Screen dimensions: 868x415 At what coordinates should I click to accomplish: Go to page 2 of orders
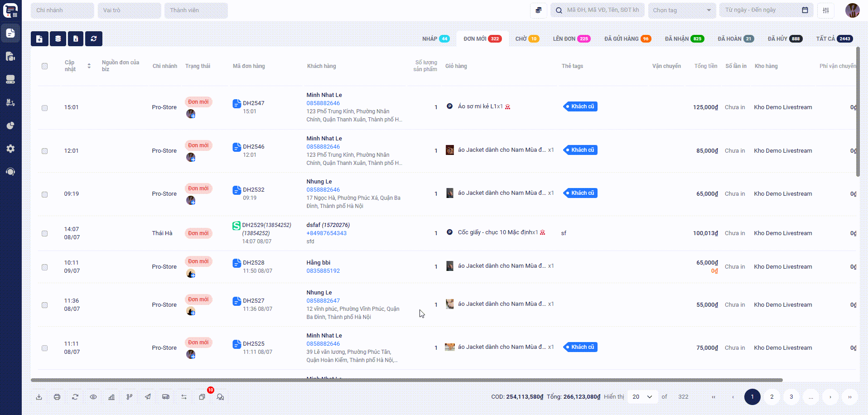coord(772,397)
